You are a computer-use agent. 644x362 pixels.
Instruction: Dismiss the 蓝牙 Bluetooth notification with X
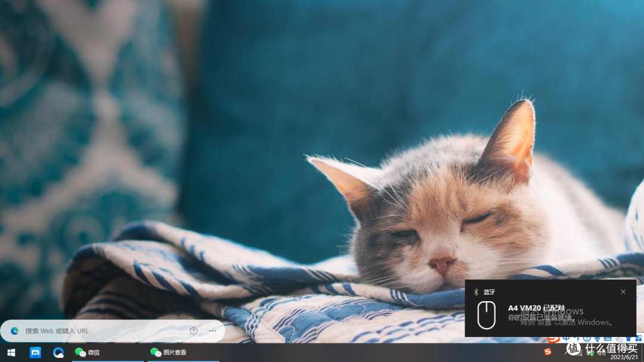tap(623, 292)
